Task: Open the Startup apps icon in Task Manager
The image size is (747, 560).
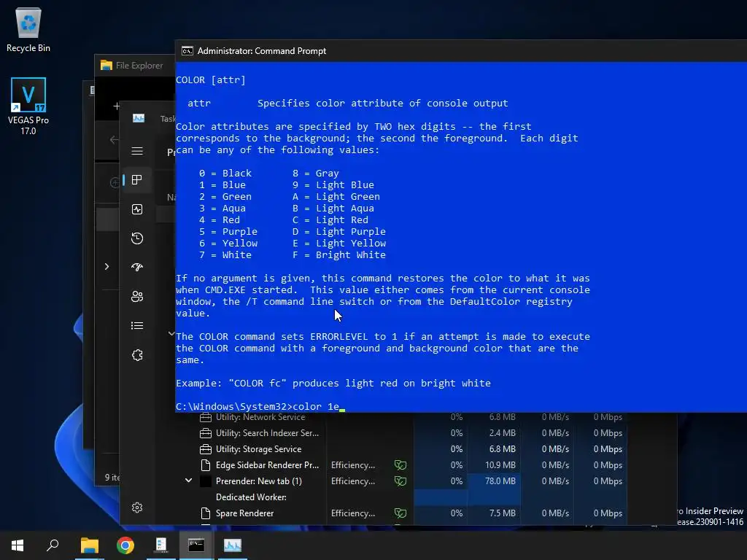Action: tap(137, 267)
